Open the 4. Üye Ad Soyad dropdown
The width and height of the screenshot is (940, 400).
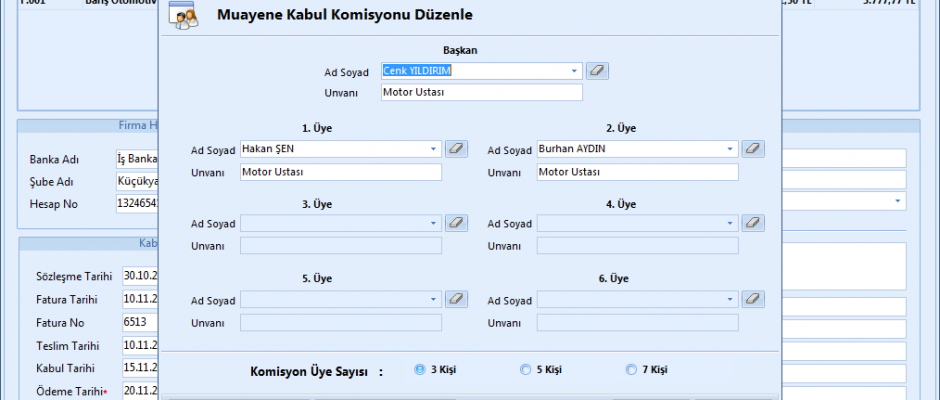click(731, 223)
